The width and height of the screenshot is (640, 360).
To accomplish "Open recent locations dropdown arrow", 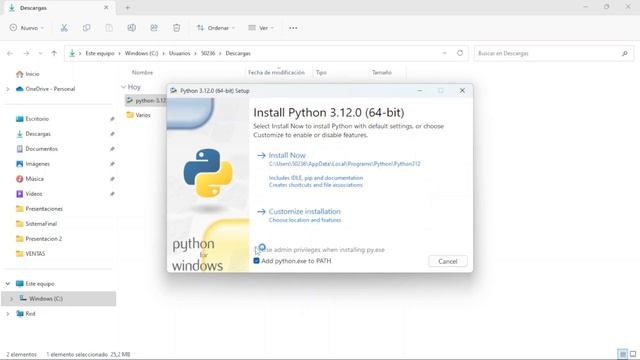I will (x=40, y=53).
